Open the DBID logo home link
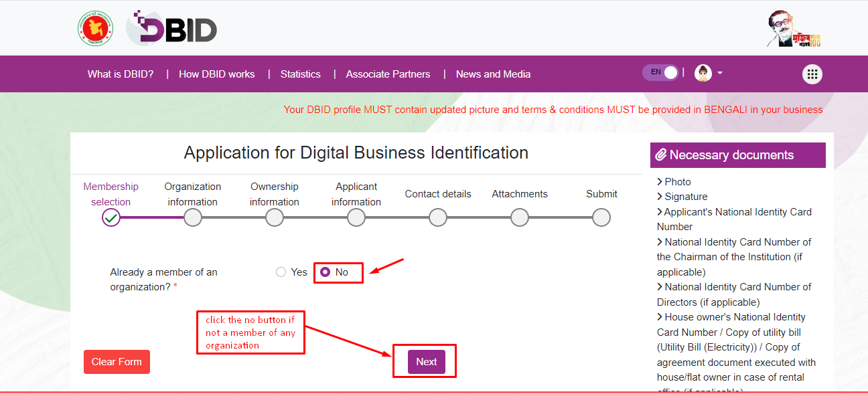The height and width of the screenshot is (394, 868). 171,27
